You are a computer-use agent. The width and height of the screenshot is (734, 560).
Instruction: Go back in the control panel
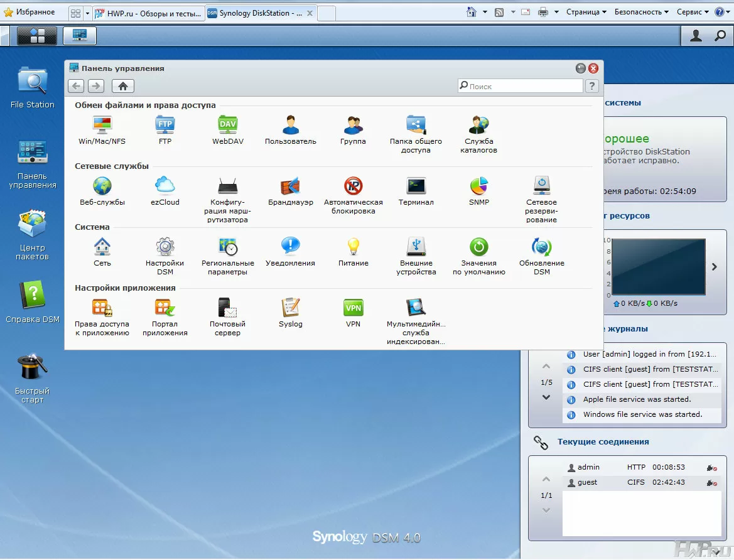pyautogui.click(x=76, y=86)
